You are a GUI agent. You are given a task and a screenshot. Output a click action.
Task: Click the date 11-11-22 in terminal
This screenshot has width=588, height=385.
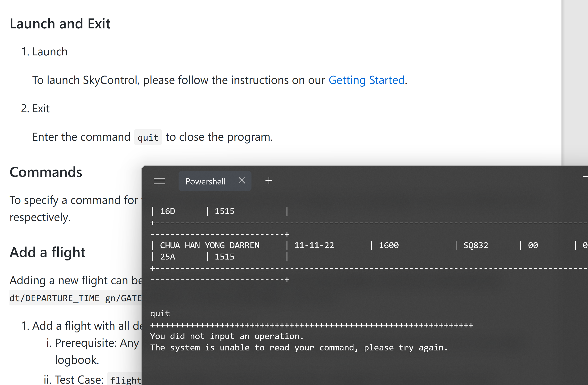click(x=314, y=245)
